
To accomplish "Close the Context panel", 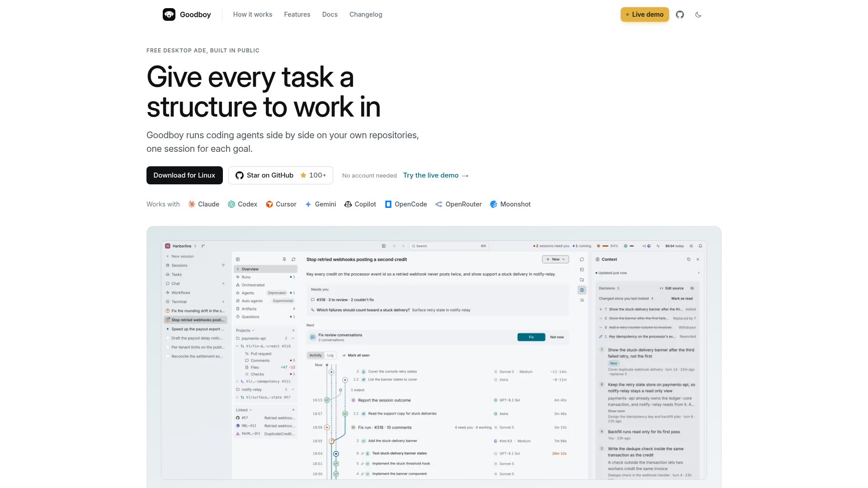I will [698, 259].
